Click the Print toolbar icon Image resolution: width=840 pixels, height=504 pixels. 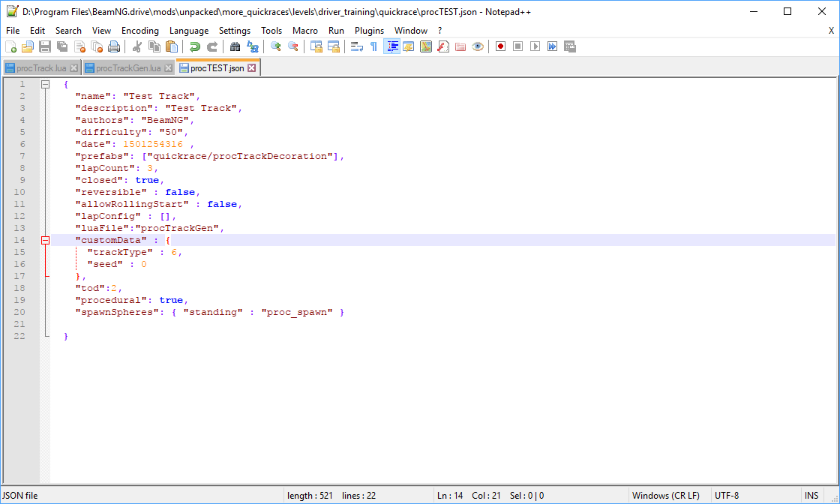coord(114,46)
